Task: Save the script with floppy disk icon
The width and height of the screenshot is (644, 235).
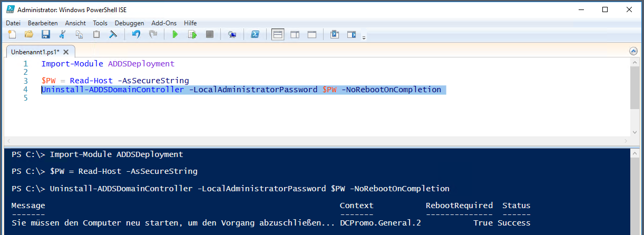Action: (46, 34)
